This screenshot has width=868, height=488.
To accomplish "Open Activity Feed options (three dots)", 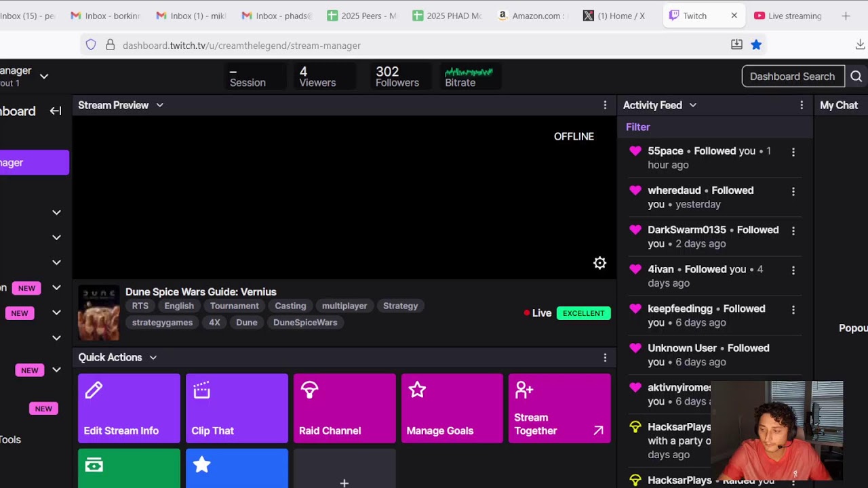I will (802, 105).
